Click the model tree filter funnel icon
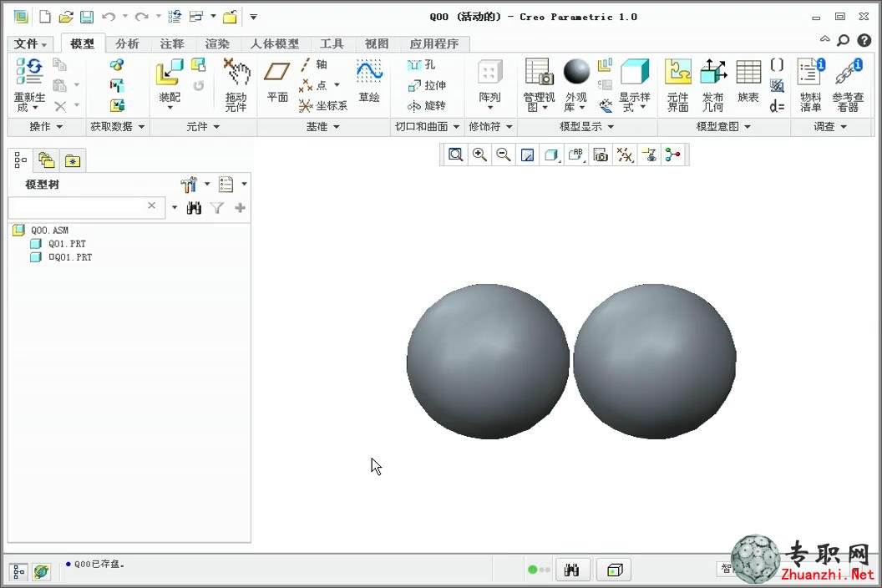The height and width of the screenshot is (588, 882). pos(217,208)
